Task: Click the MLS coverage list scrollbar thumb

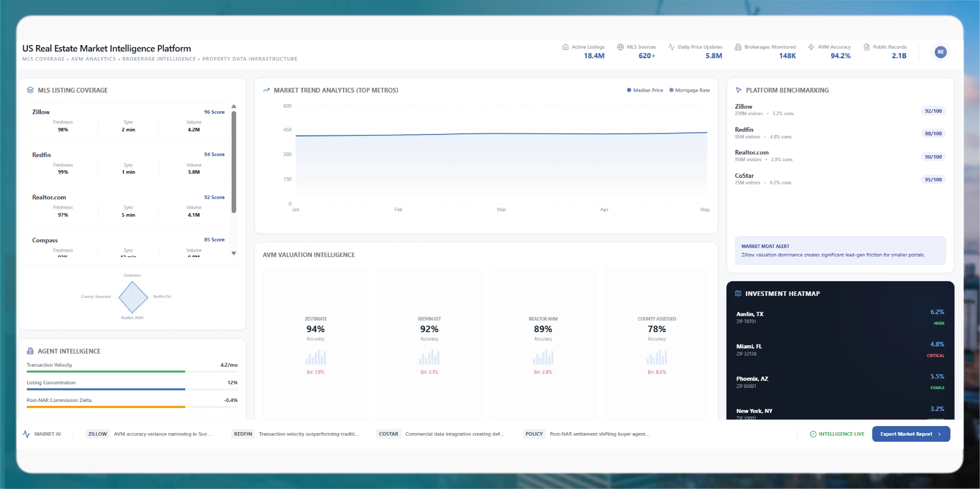Action: 234,162
